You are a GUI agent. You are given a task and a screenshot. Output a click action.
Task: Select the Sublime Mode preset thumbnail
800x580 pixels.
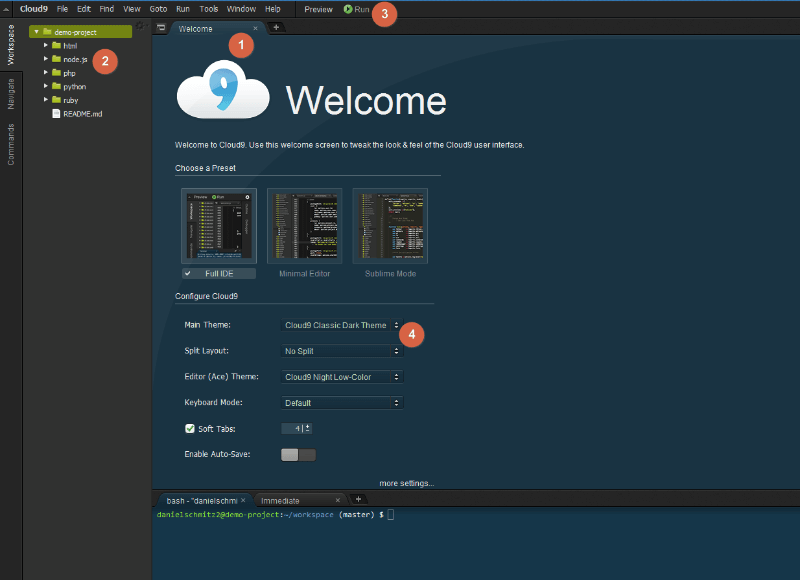pos(390,226)
